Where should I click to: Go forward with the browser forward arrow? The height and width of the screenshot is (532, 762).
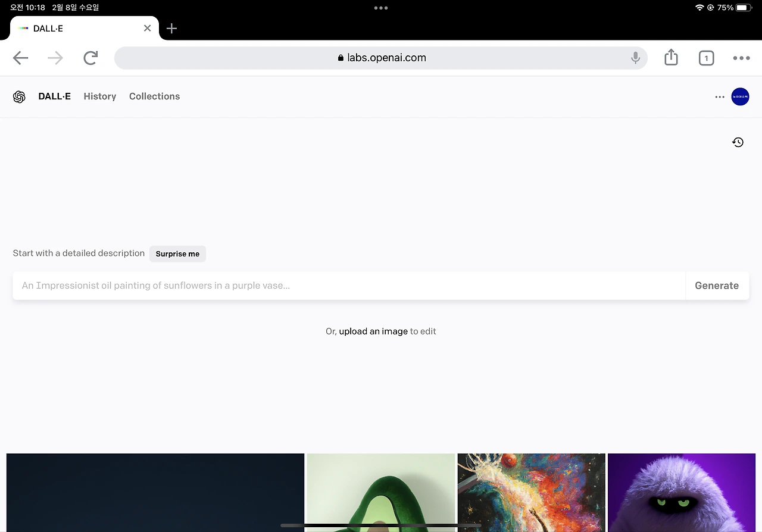(x=55, y=58)
